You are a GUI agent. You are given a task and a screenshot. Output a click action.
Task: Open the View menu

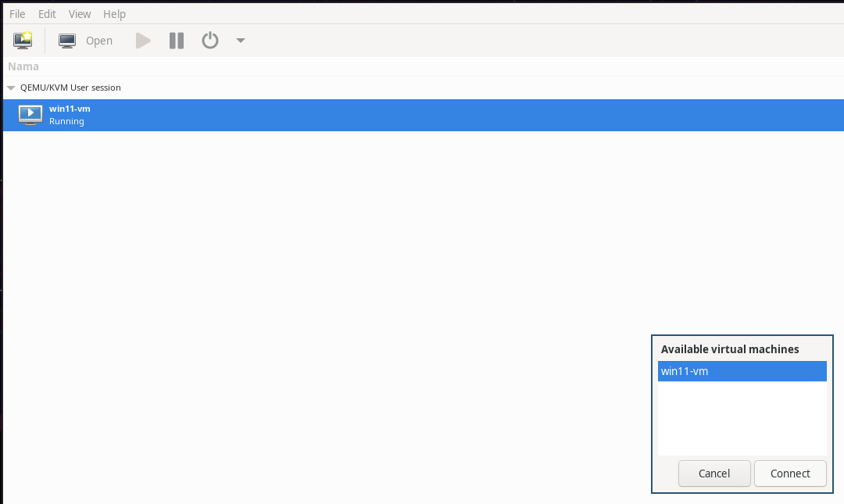pyautogui.click(x=80, y=14)
